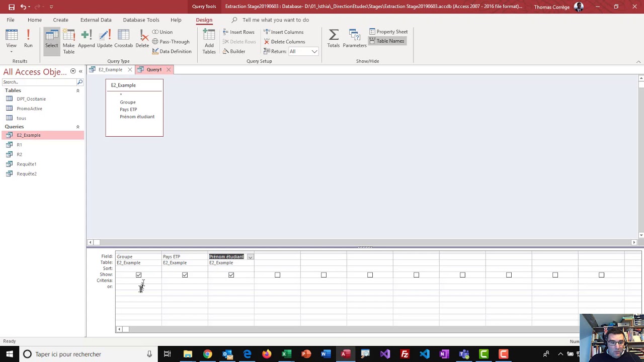Image resolution: width=644 pixels, height=362 pixels.
Task: Customize Quick Access Toolbar dropdown
Action: (x=51, y=7)
